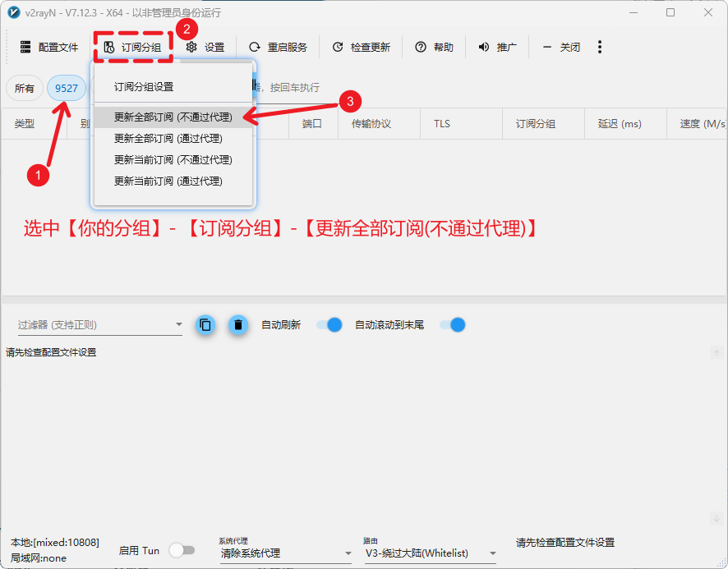Image resolution: width=728 pixels, height=569 pixels.
Task: Enable the 启用 Tun switch
Action: 182,550
